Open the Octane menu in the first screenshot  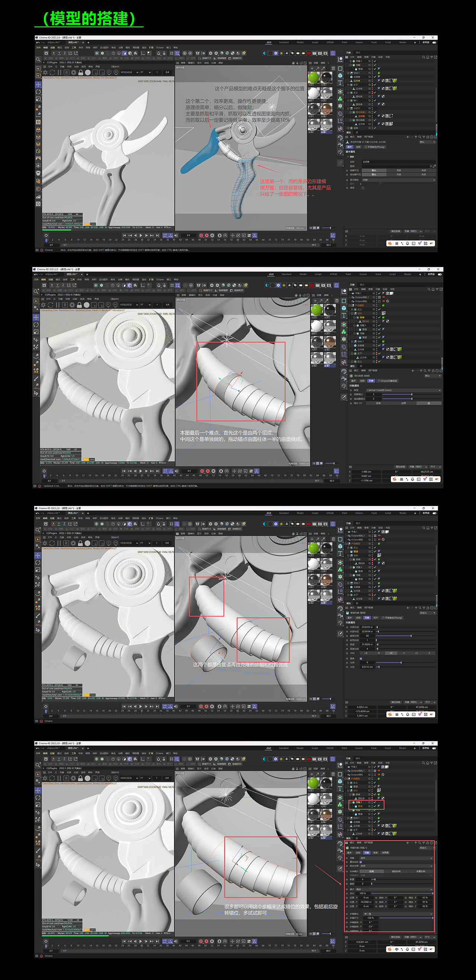tap(160, 48)
